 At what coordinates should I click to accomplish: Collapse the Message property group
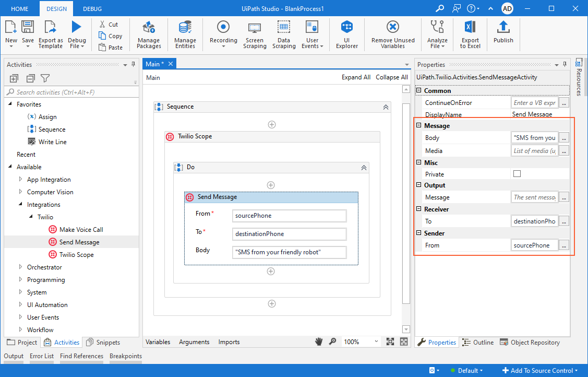coord(419,125)
